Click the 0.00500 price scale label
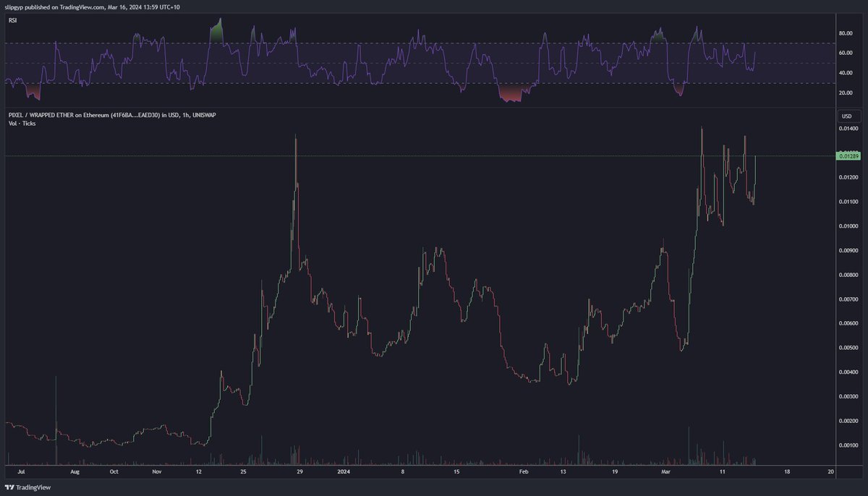The width and height of the screenshot is (868, 496). [x=848, y=348]
